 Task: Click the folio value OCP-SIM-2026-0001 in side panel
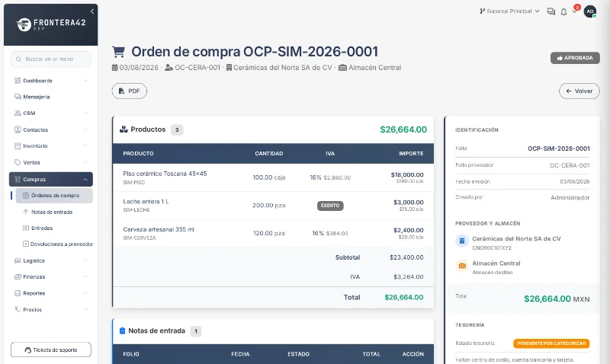click(x=559, y=148)
